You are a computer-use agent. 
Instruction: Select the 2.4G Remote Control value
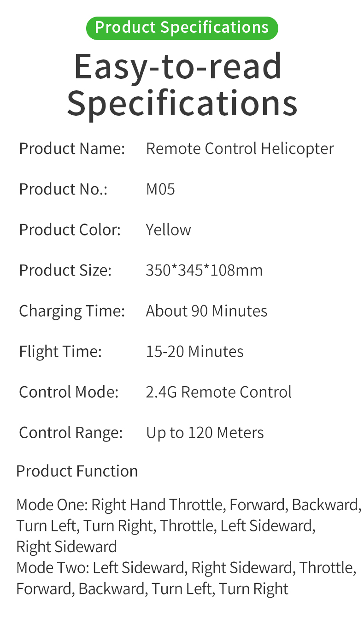pyautogui.click(x=219, y=392)
